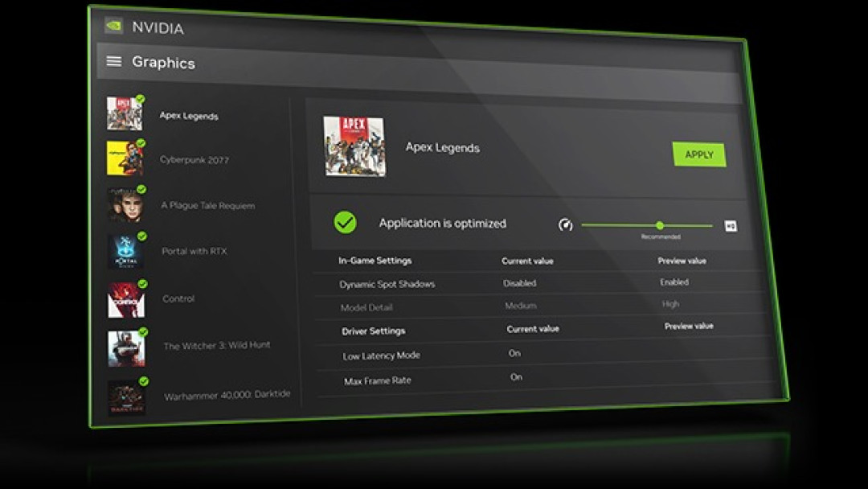This screenshot has height=489, width=868.
Task: Click the Recommended optimization slider handle
Action: (x=660, y=225)
